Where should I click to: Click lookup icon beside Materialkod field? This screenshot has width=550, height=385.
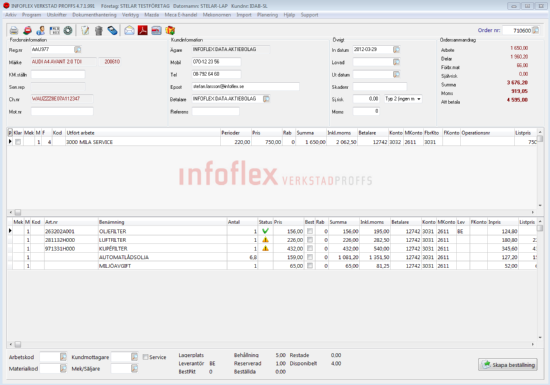pos(63,368)
